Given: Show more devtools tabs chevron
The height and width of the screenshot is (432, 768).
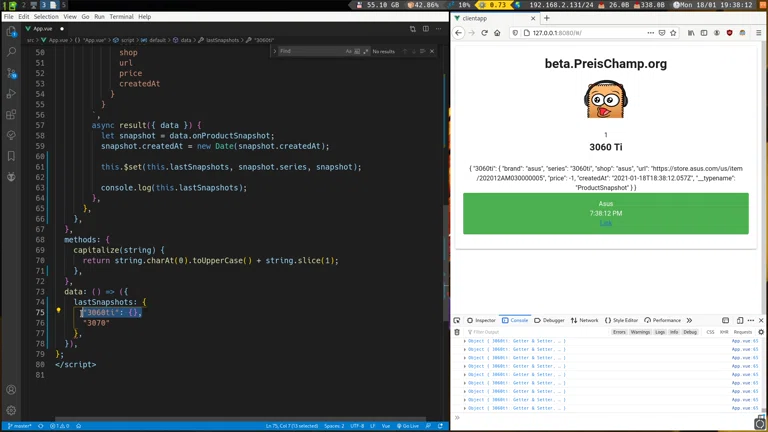Looking at the screenshot, I should pyautogui.click(x=689, y=320).
